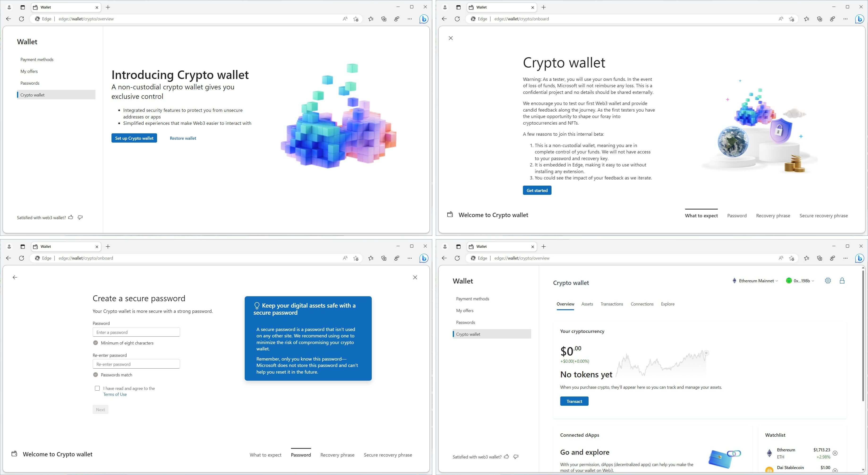
Task: Open tab actions menu in top-left window
Action: [x=23, y=7]
